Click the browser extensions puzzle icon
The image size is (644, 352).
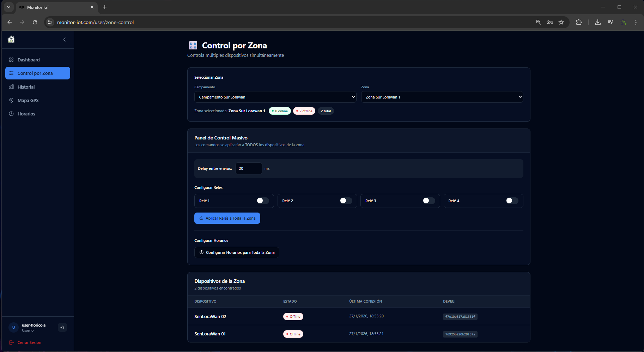579,22
